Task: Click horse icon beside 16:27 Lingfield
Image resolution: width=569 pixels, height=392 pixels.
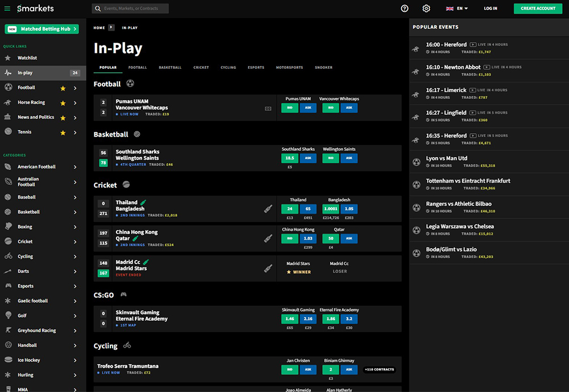Action: (416, 117)
